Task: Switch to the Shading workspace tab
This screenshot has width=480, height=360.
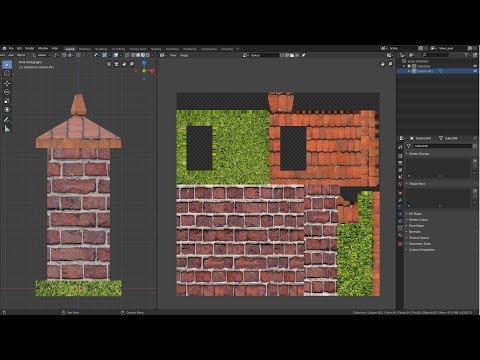Action: (x=156, y=49)
